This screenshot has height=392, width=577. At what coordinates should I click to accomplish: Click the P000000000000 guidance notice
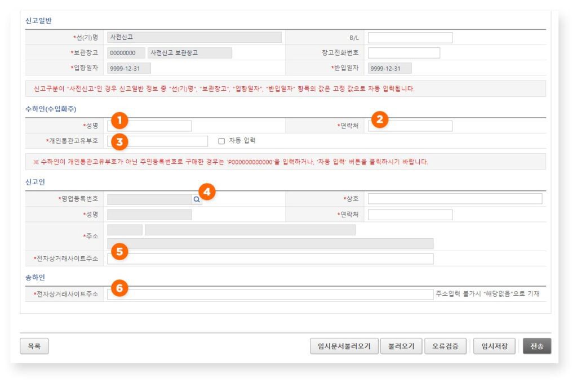tap(230, 162)
